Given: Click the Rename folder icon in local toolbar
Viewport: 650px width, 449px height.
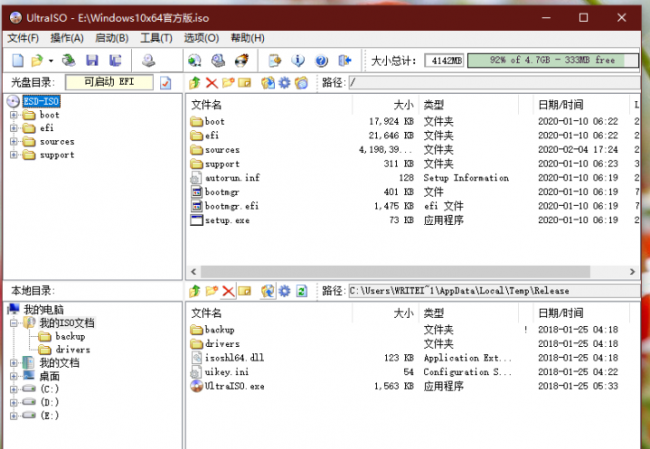Looking at the screenshot, I should pos(245,291).
